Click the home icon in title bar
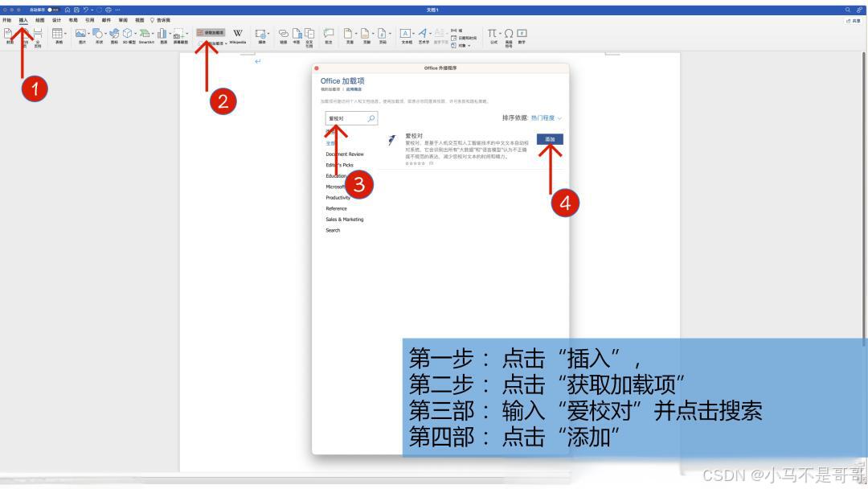Image resolution: width=868 pixels, height=489 pixels. 68,10
